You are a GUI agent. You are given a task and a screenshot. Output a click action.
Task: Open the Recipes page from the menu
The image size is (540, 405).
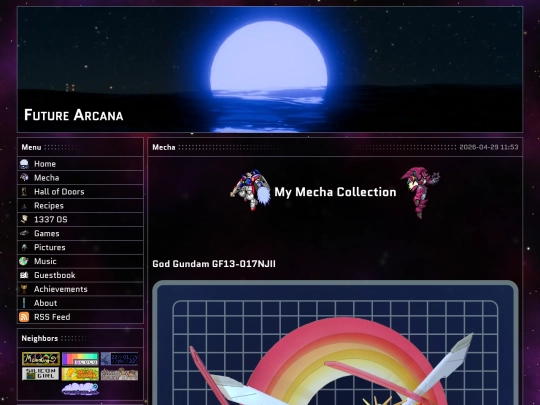point(80,206)
